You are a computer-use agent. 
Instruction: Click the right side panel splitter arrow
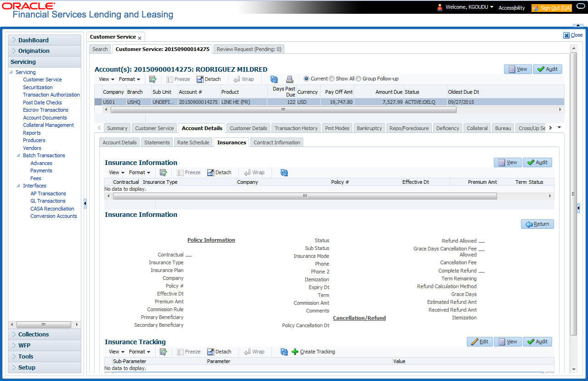578,208
